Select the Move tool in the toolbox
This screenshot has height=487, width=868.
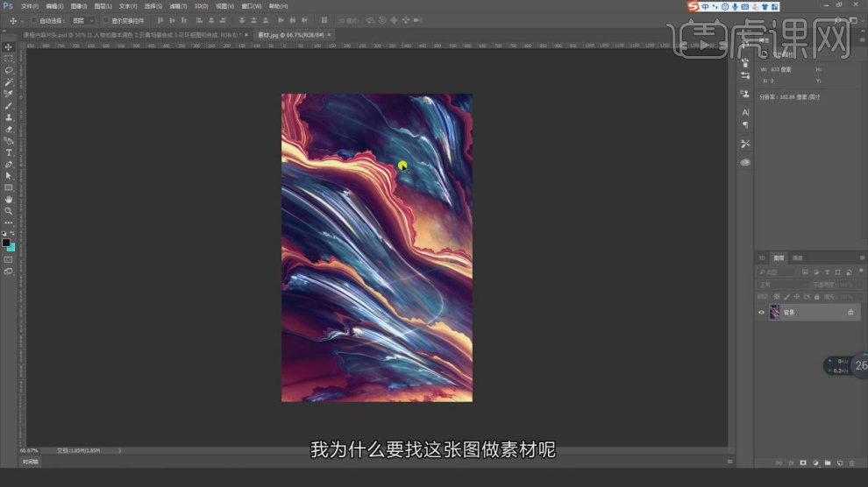[8, 47]
